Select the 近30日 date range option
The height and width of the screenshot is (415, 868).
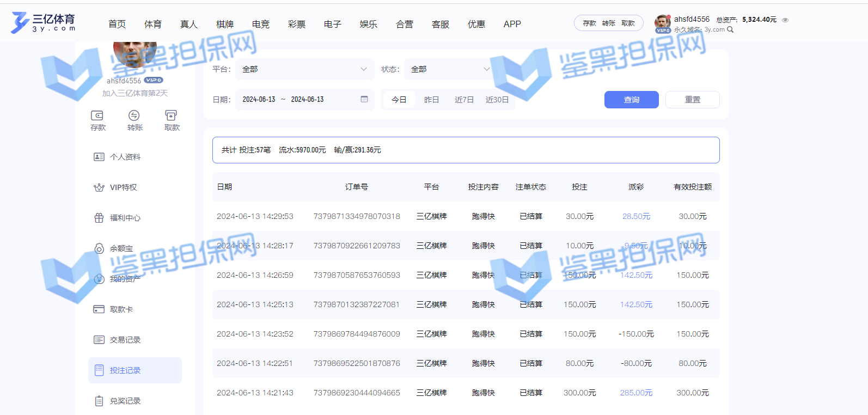point(497,100)
